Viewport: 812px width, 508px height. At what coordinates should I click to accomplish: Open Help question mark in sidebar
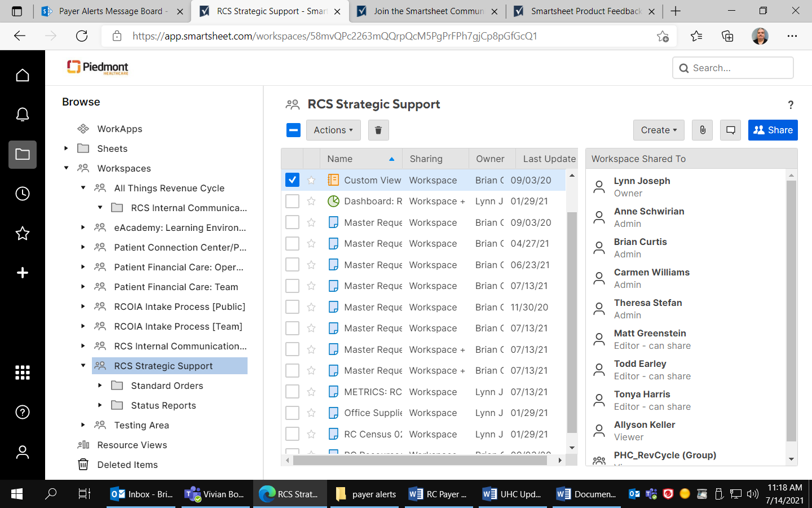pos(23,412)
